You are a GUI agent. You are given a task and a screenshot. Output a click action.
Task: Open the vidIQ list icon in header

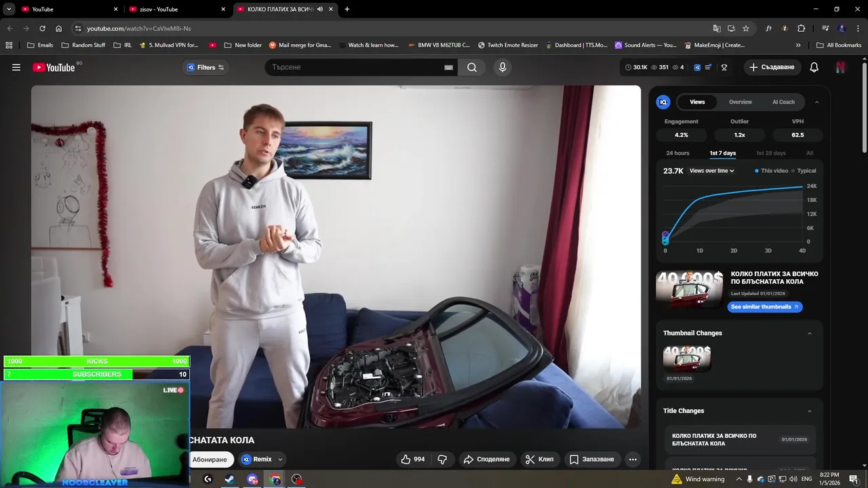click(x=708, y=67)
